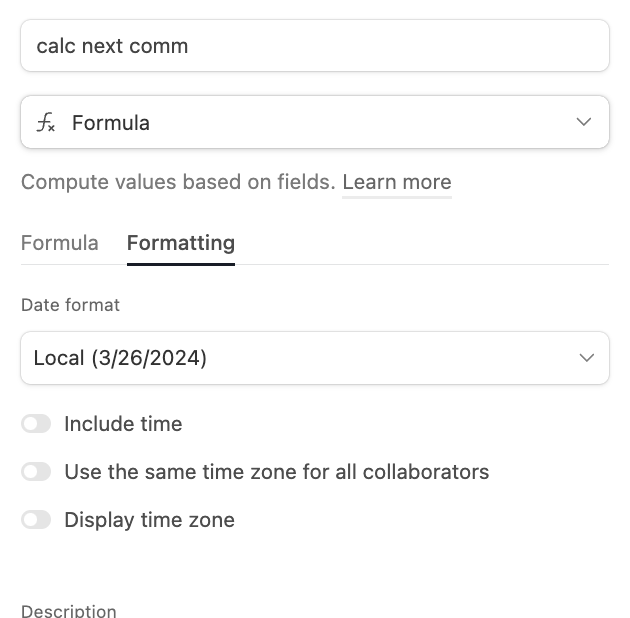The image size is (630, 618).
Task: Click the Display time zone label text
Action: [149, 520]
